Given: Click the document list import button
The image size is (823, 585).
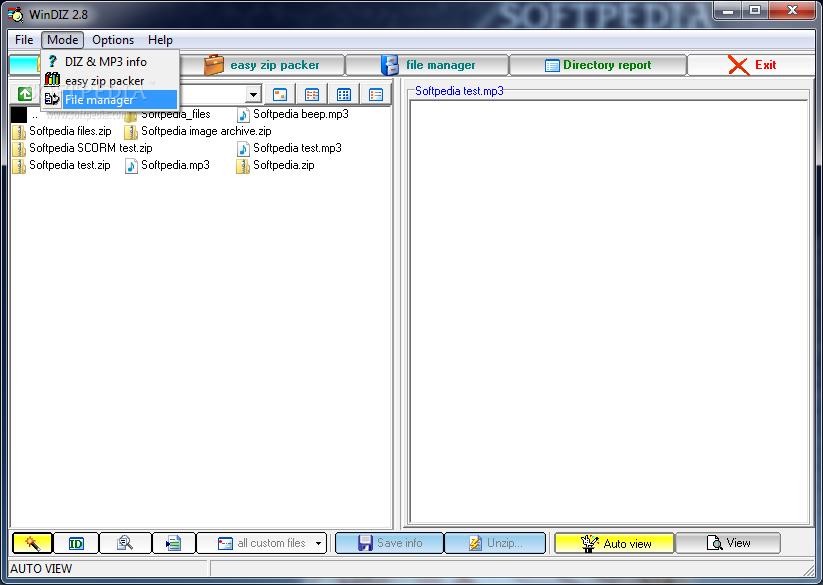Looking at the screenshot, I should pyautogui.click(x=173, y=543).
